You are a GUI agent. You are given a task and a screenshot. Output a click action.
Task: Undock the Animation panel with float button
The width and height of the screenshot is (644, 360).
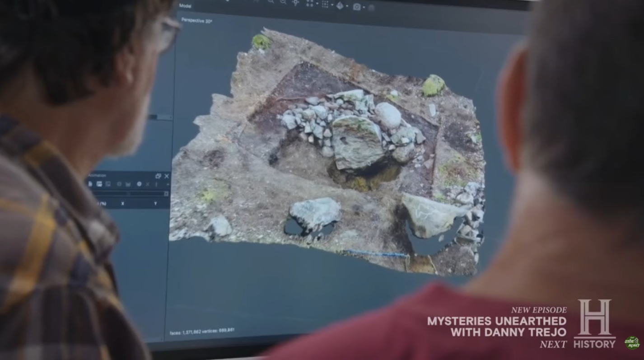coord(158,176)
